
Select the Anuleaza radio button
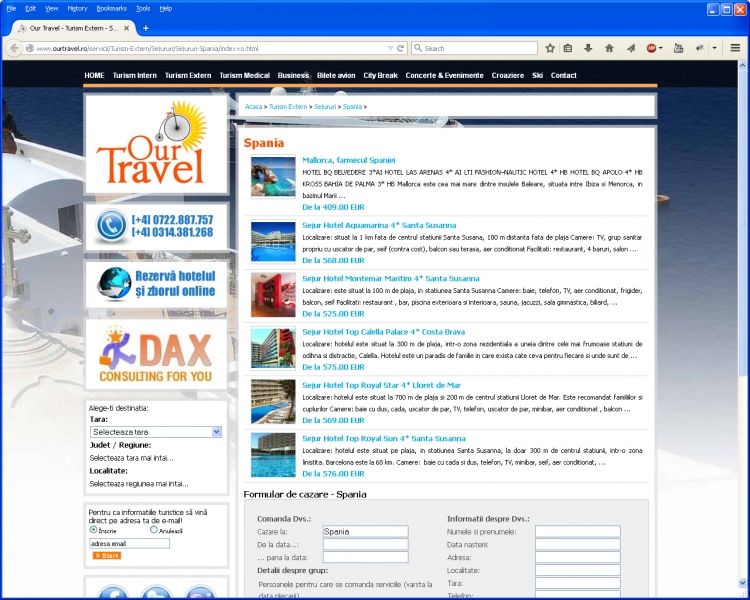click(x=153, y=530)
